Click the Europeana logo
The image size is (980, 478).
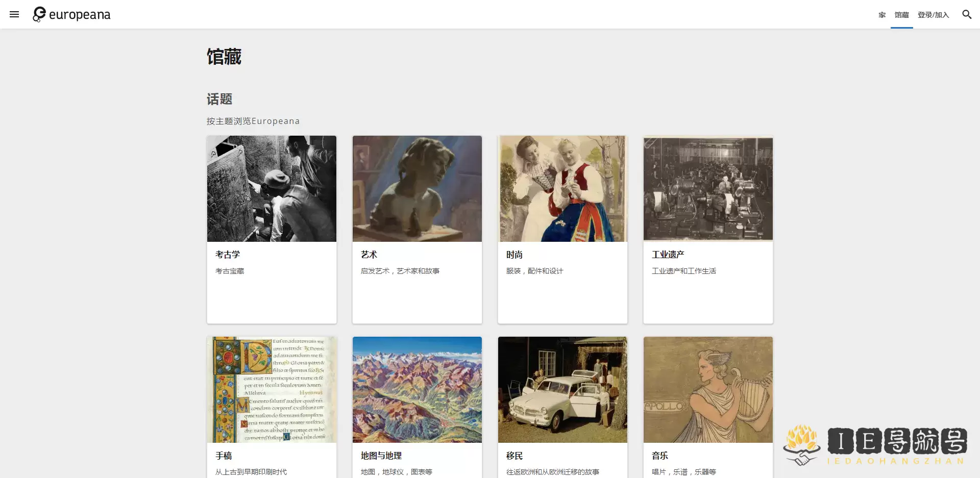pyautogui.click(x=71, y=14)
